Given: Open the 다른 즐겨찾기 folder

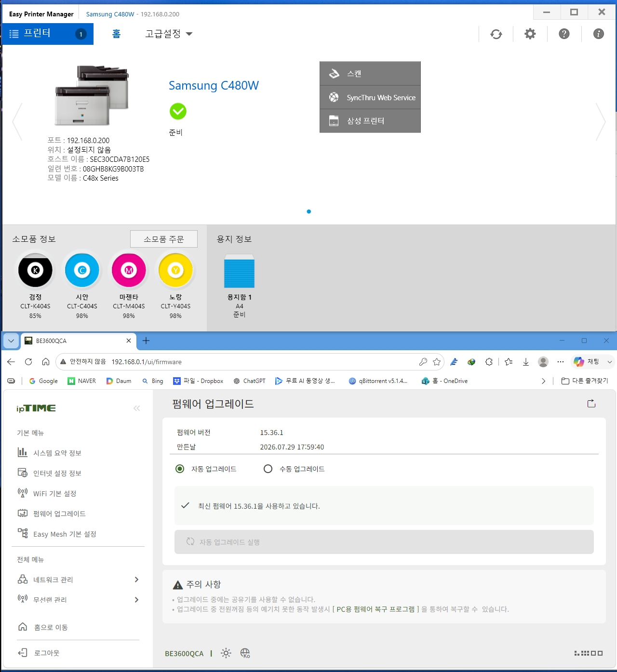Looking at the screenshot, I should click(x=585, y=381).
